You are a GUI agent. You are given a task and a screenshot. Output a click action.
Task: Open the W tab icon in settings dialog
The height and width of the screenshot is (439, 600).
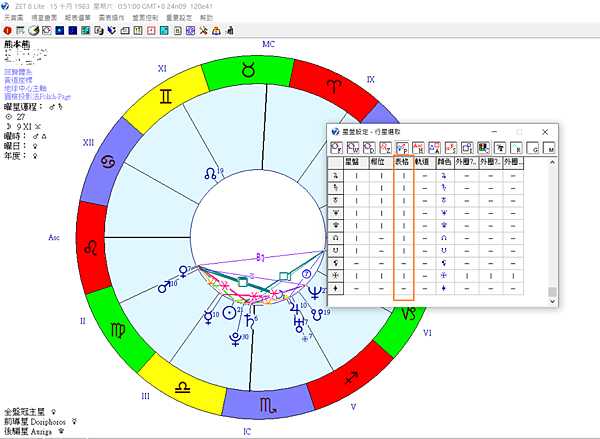(x=353, y=148)
